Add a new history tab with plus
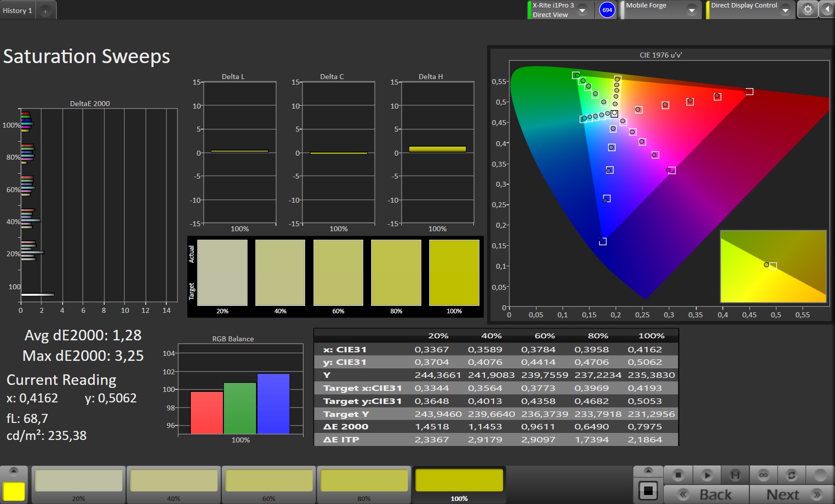Screen dimensions: 835x504 [45, 11]
